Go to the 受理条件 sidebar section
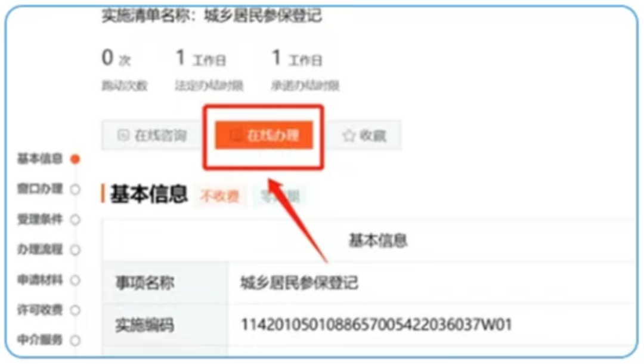 tap(40, 220)
